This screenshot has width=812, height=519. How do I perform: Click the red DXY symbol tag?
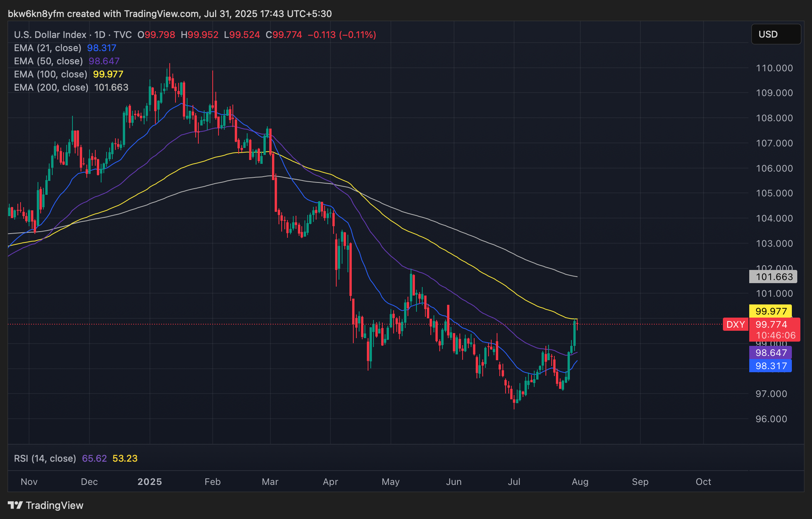[735, 324]
